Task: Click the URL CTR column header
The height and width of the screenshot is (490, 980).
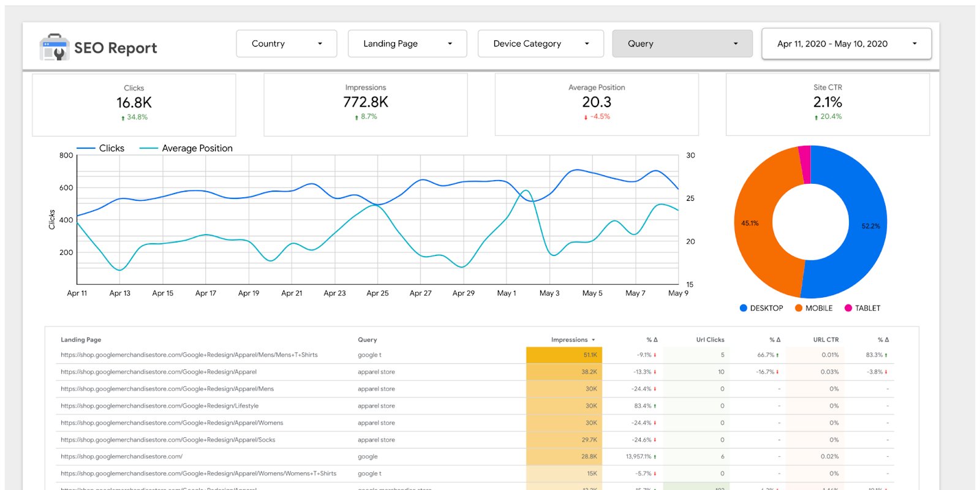Action: [826, 340]
